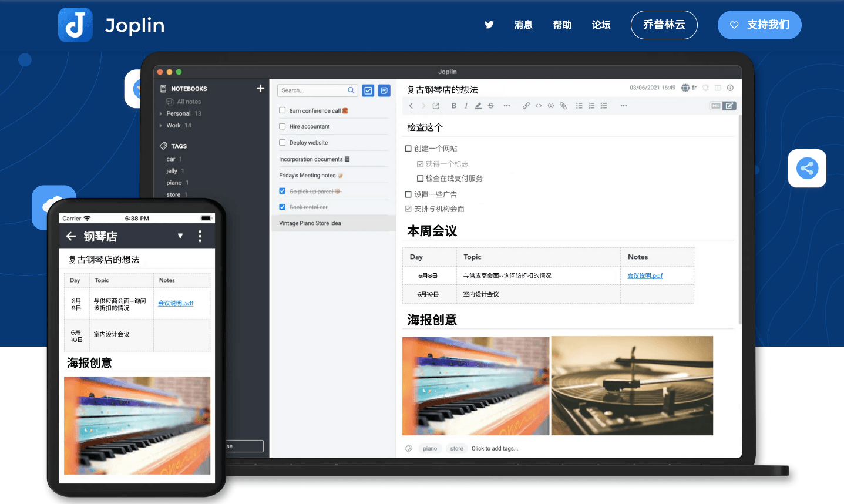Click the code block braces icon
This screenshot has width=844, height=504.
coord(551,106)
